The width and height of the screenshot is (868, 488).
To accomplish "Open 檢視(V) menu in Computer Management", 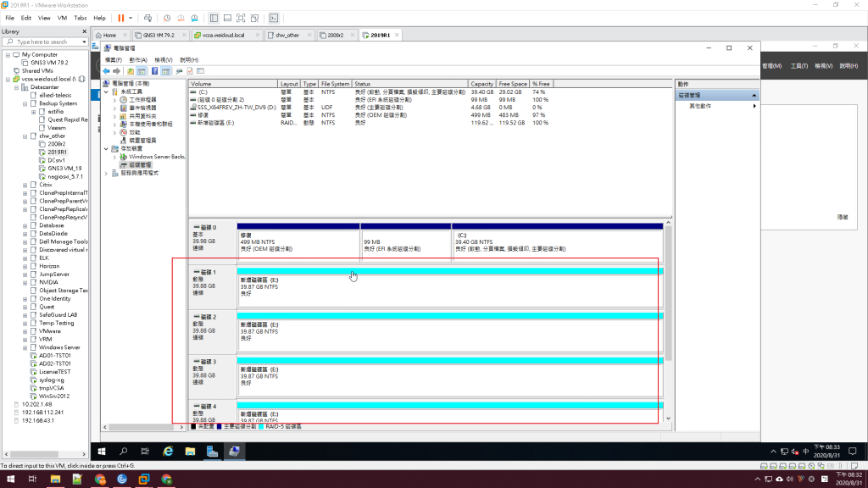I will [x=164, y=60].
